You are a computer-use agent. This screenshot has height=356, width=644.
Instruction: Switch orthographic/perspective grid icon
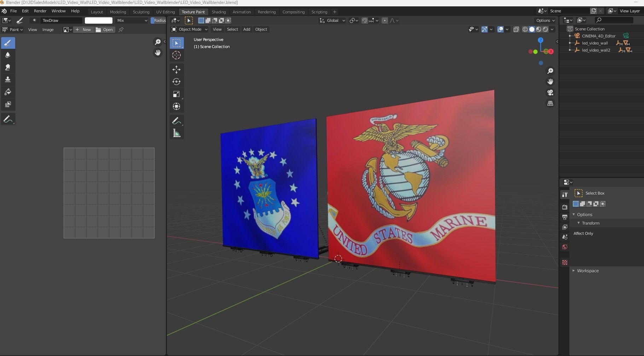tap(550, 103)
